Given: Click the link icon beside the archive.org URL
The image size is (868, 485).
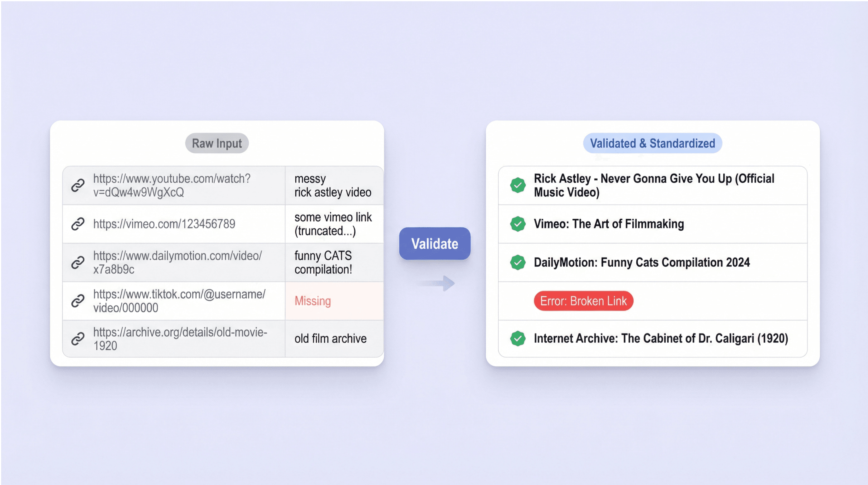Looking at the screenshot, I should [78, 339].
